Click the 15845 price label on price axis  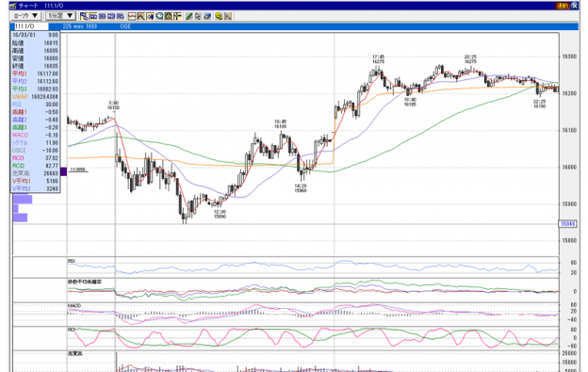pos(567,223)
